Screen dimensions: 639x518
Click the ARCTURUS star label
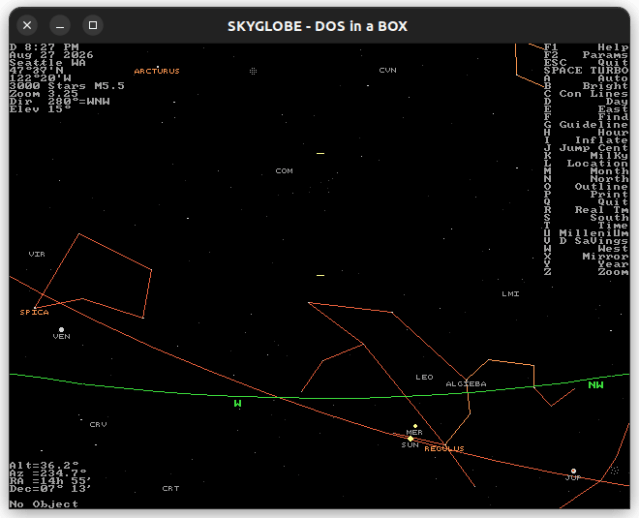[157, 71]
